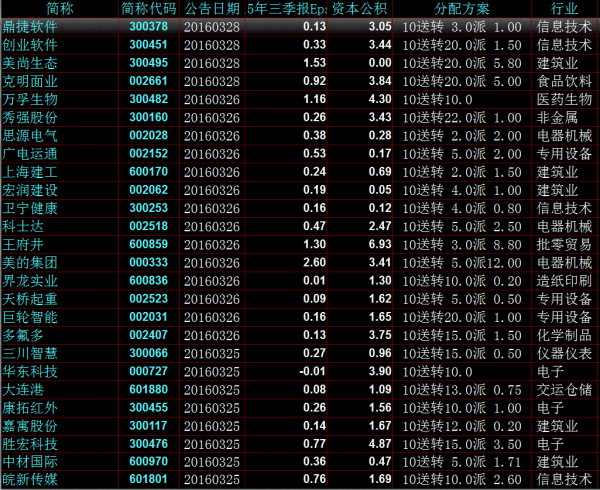Select stock name 万孚生物
600x490 pixels.
pyautogui.click(x=30, y=99)
